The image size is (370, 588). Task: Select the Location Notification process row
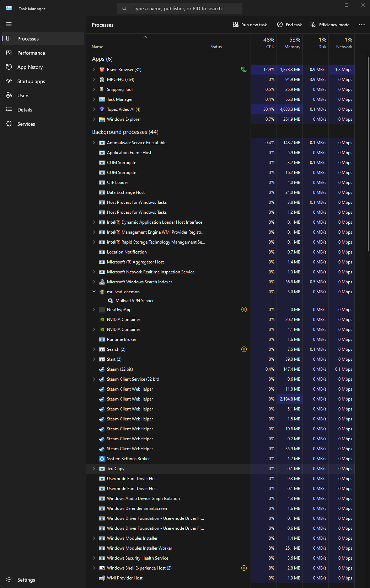[x=220, y=252]
